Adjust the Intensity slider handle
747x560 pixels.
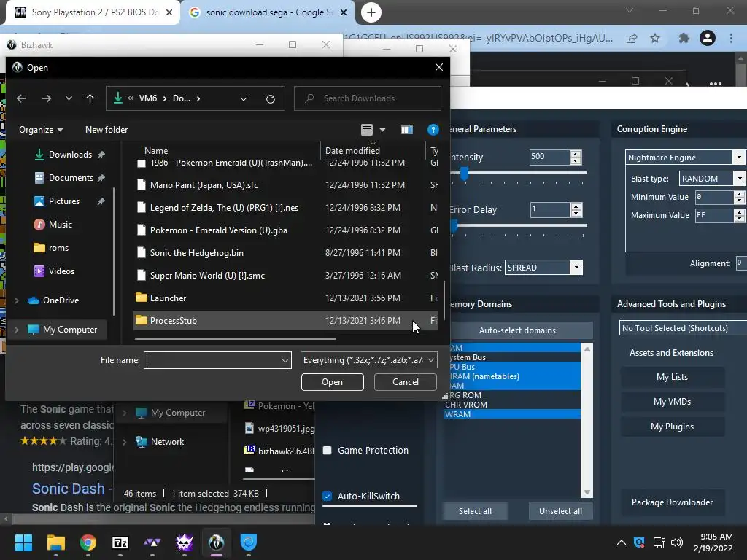click(465, 174)
